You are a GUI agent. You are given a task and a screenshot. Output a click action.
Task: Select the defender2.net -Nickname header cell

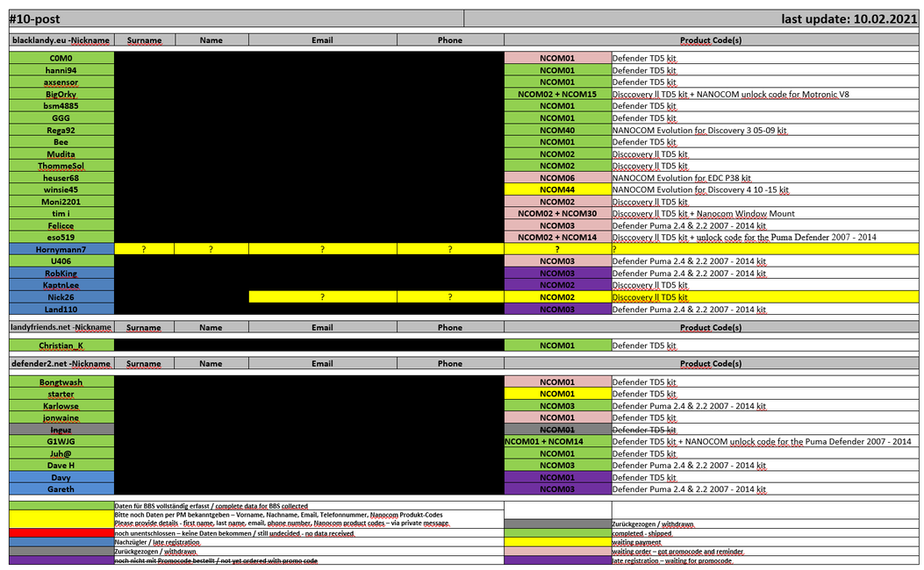click(61, 363)
